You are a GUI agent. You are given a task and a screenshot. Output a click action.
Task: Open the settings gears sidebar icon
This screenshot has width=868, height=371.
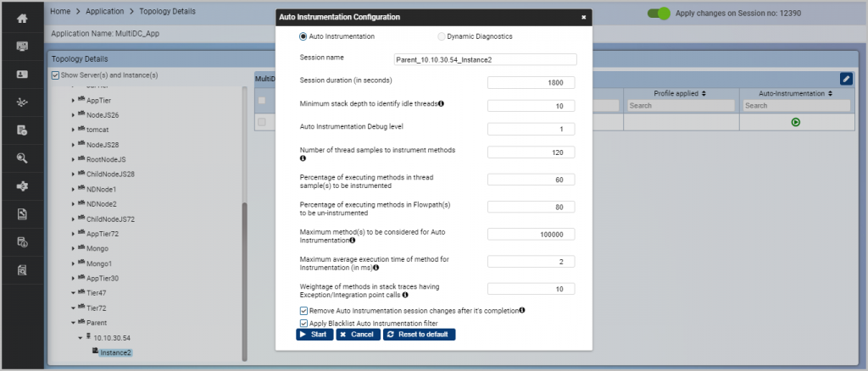[x=22, y=186]
